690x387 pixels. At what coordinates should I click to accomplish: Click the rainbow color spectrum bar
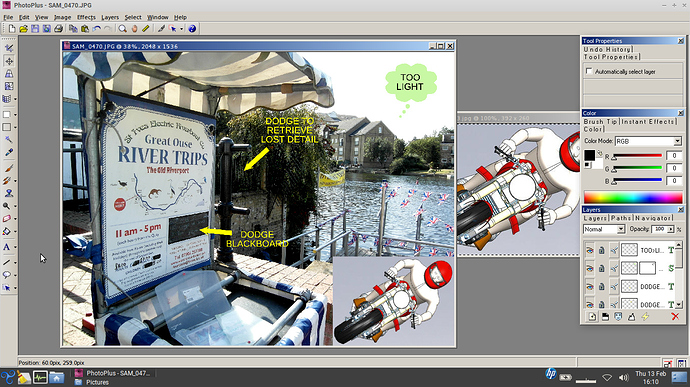[633, 197]
